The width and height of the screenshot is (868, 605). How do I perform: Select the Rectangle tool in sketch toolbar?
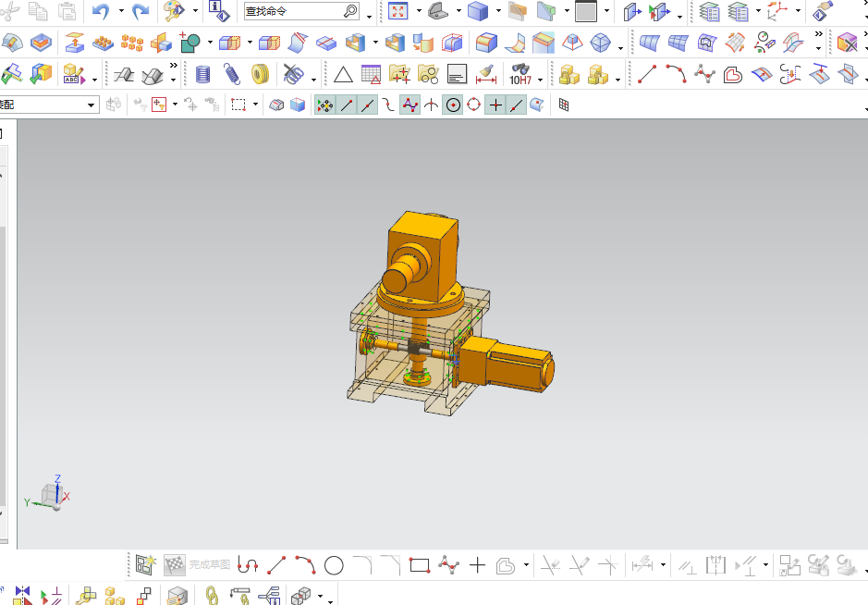point(420,565)
